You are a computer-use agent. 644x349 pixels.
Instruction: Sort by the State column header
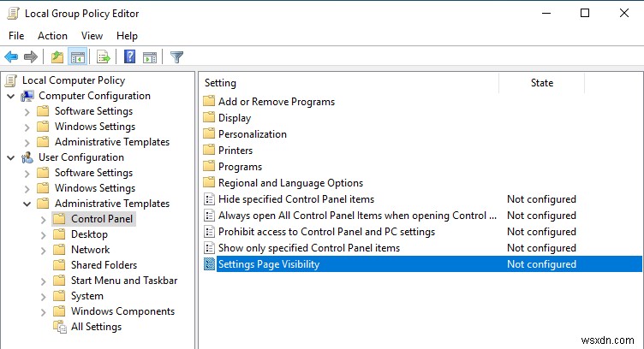pos(542,83)
